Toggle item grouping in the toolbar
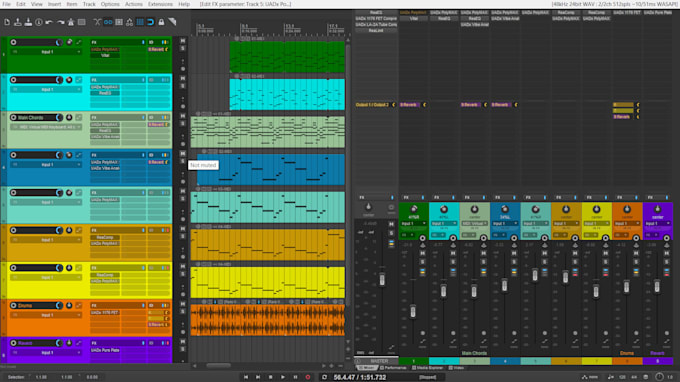 pyautogui.click(x=108, y=22)
